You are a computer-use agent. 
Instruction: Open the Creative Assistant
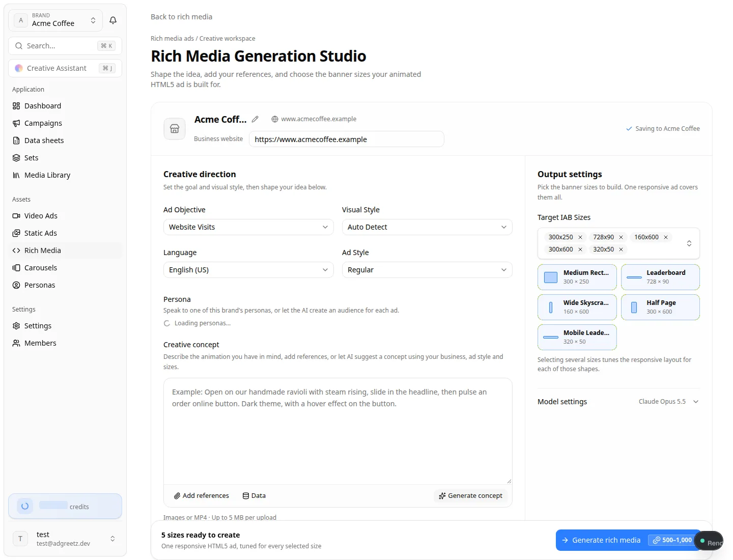65,68
